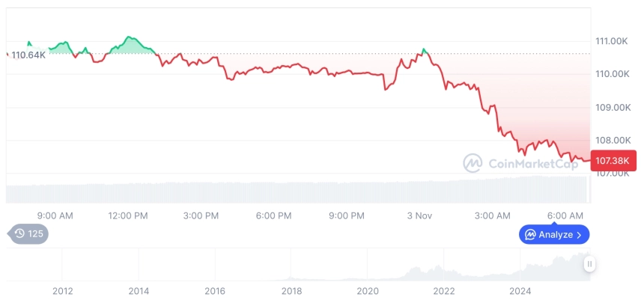
Task: Click 2024 on the overview timeline
Action: (520, 290)
